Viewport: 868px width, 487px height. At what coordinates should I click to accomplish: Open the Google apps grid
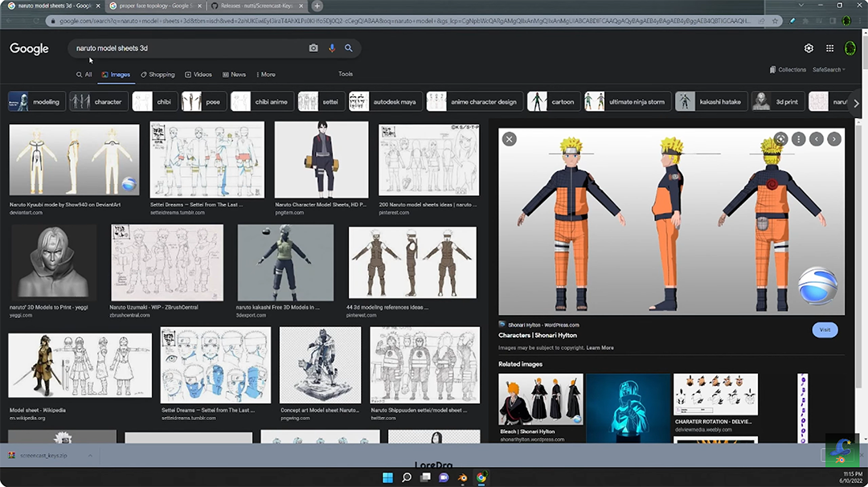tap(829, 48)
